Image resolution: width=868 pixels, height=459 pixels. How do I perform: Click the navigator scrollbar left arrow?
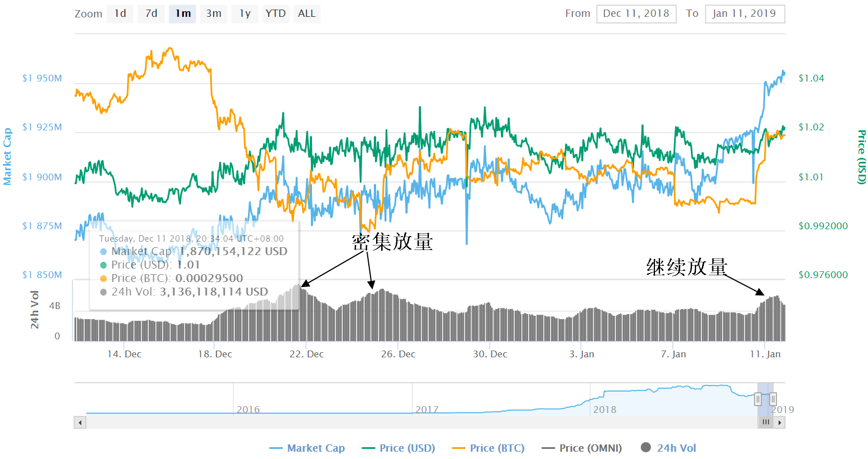click(x=80, y=422)
